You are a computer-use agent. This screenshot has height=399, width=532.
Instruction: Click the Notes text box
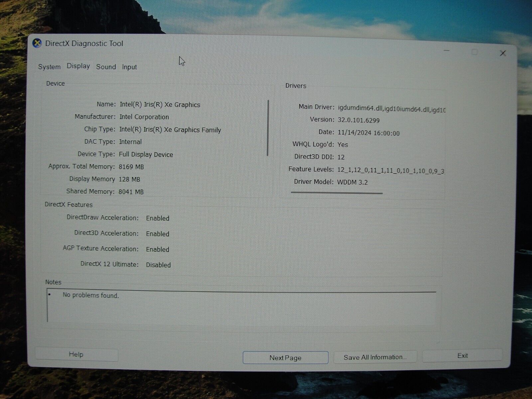pyautogui.click(x=242, y=307)
